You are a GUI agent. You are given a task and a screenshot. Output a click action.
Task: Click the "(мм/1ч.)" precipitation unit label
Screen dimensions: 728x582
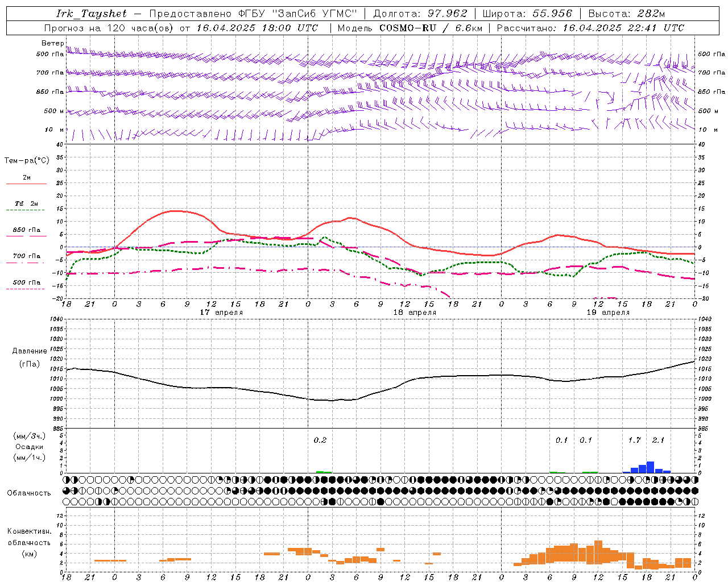(x=30, y=458)
